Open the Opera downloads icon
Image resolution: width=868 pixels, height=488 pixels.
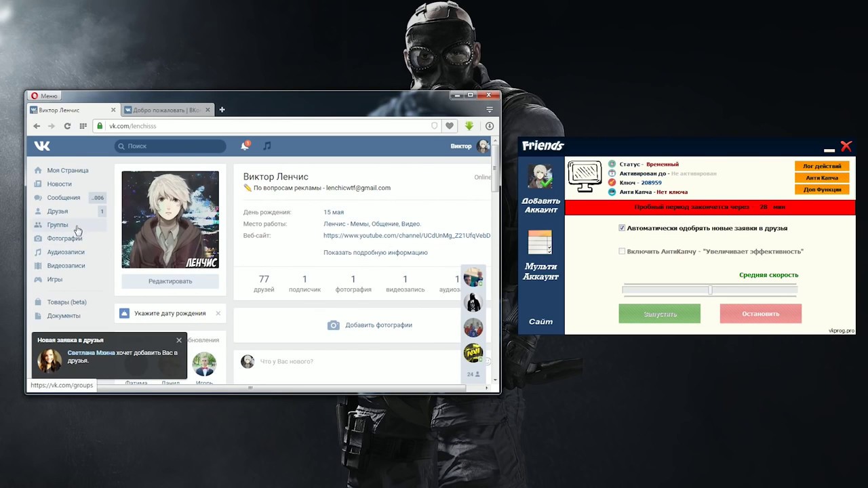pyautogui.click(x=490, y=126)
